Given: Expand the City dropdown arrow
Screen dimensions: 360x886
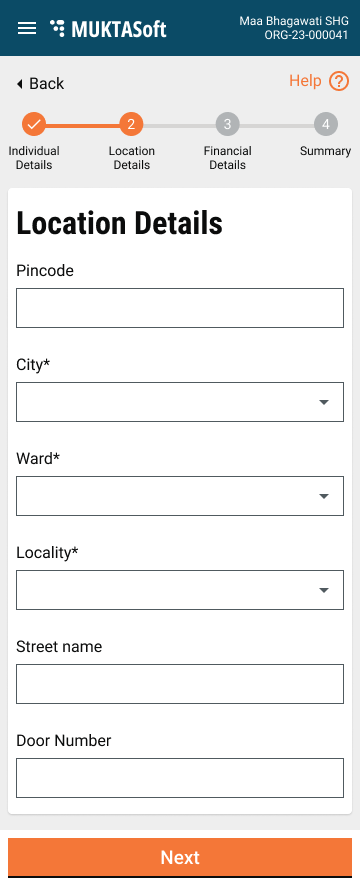Looking at the screenshot, I should [x=324, y=402].
